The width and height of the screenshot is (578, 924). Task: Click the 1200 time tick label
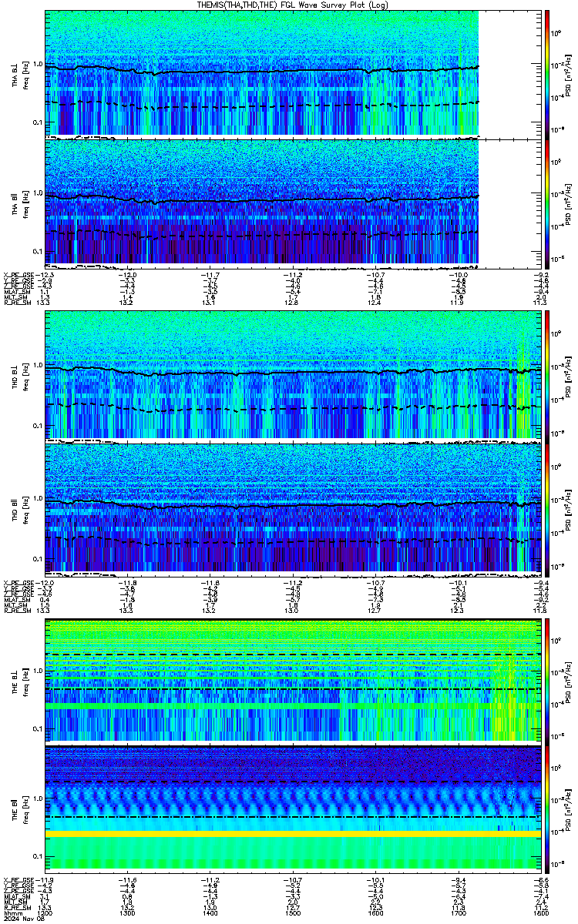[45, 912]
